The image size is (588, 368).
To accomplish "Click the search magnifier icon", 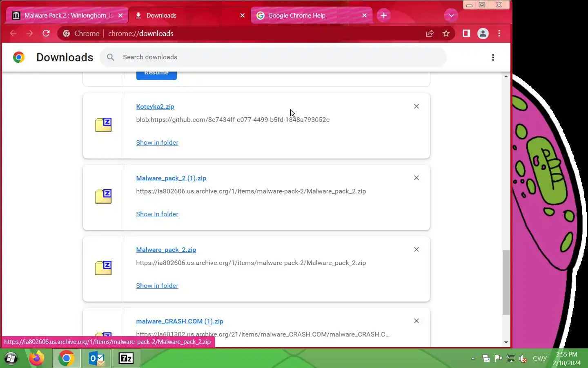I will pos(110,57).
